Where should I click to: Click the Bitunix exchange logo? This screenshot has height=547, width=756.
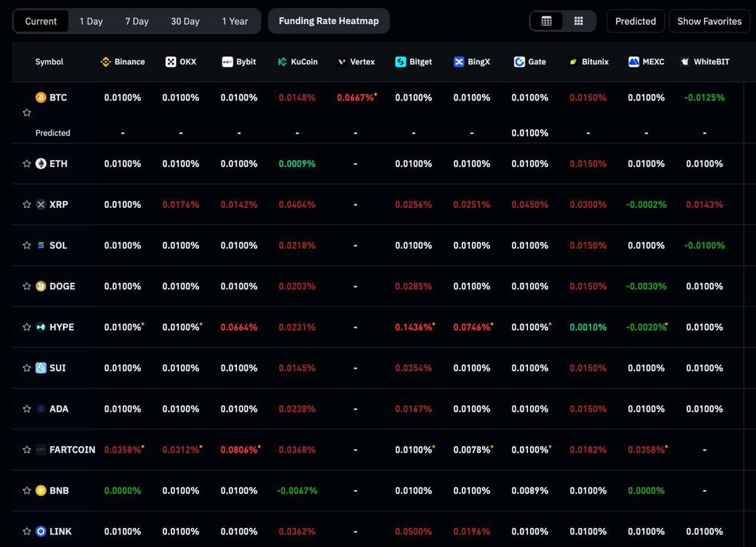pyautogui.click(x=573, y=62)
